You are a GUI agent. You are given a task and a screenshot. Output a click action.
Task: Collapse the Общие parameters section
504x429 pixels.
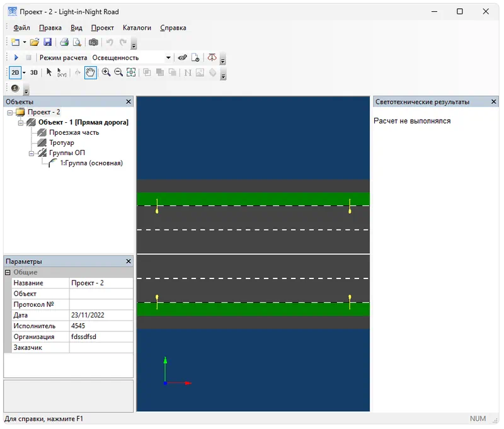coord(8,273)
